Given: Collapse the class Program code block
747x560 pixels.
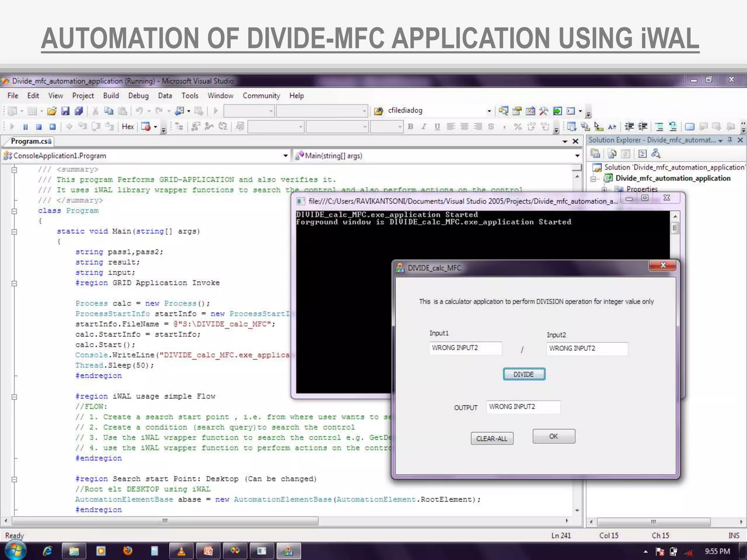Looking at the screenshot, I should pyautogui.click(x=14, y=211).
